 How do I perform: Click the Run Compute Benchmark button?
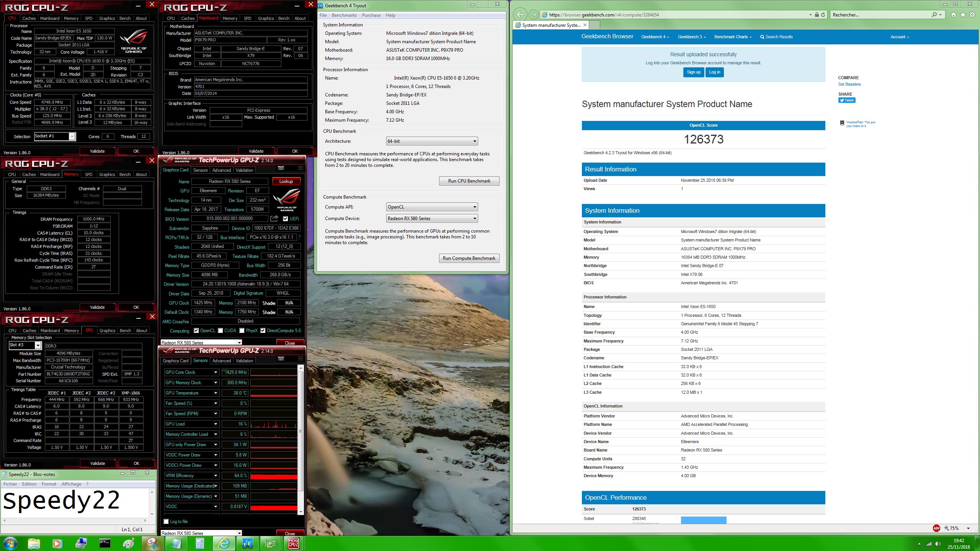[x=469, y=258]
